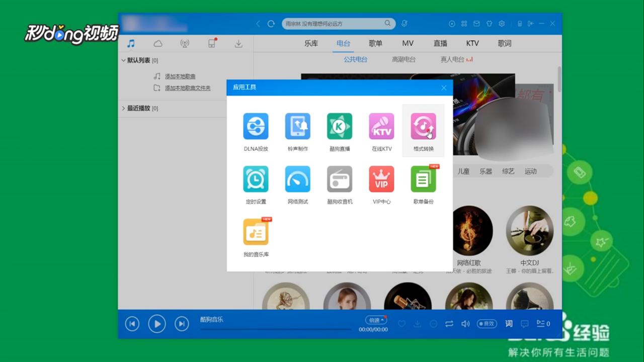Expand the 最近播放 list
Screen dimensions: 644x362
point(123,108)
